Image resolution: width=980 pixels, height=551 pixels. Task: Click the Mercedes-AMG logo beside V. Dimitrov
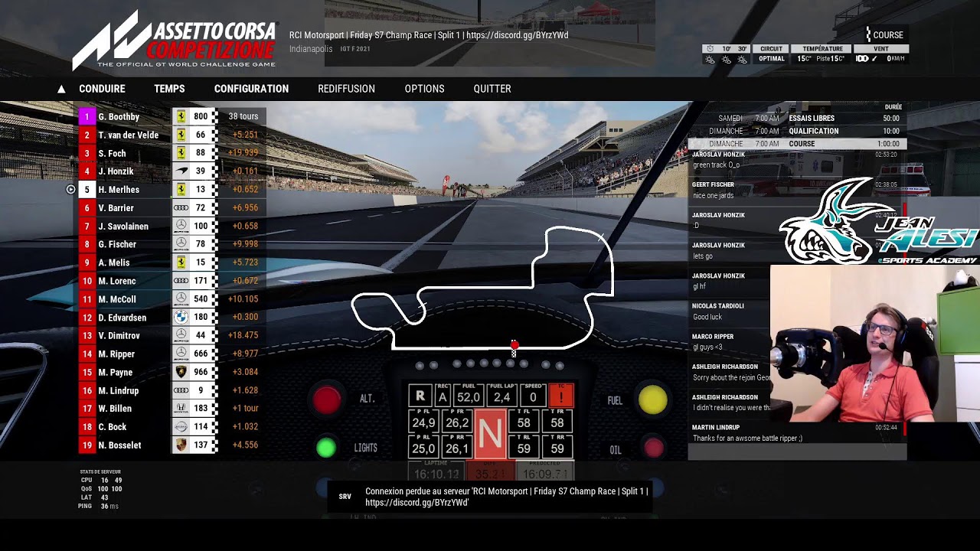point(181,335)
